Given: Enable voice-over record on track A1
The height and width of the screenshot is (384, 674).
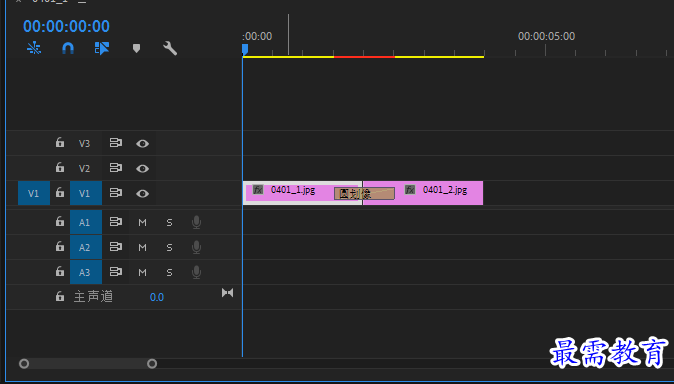Looking at the screenshot, I should (196, 222).
